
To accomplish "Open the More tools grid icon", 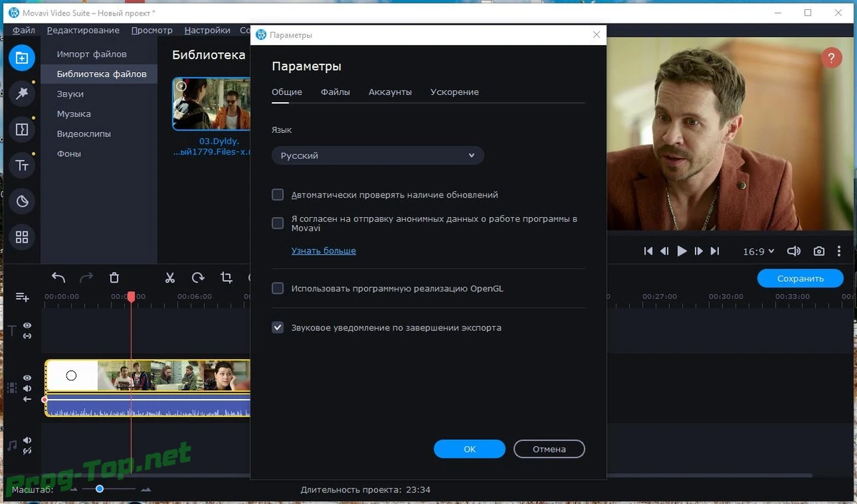I will pyautogui.click(x=21, y=237).
